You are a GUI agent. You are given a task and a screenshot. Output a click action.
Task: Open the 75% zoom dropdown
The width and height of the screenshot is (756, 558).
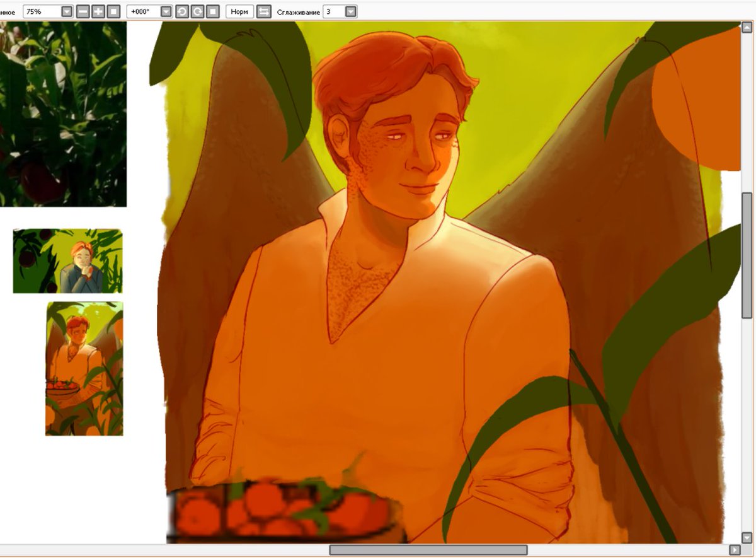(67, 11)
